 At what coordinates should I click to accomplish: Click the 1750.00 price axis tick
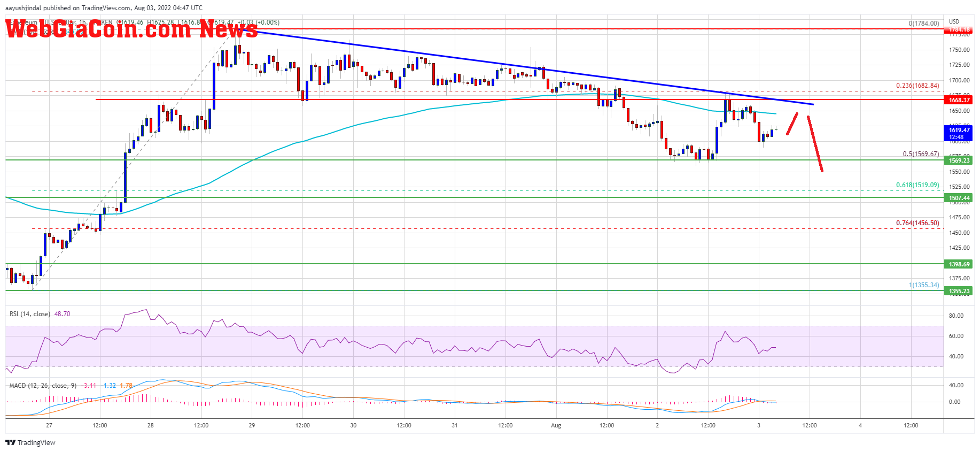coord(959,50)
